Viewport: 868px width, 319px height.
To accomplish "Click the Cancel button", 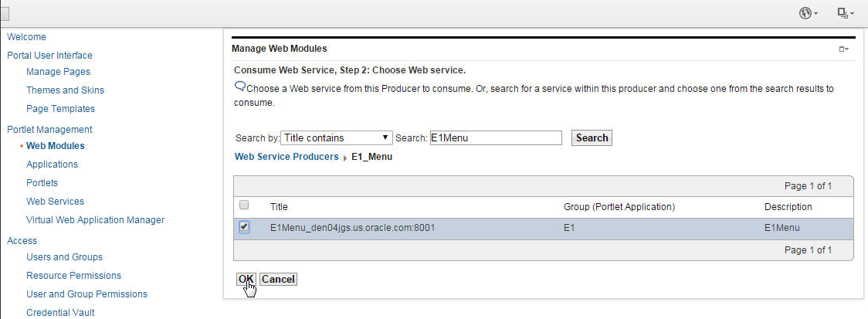I will click(278, 279).
